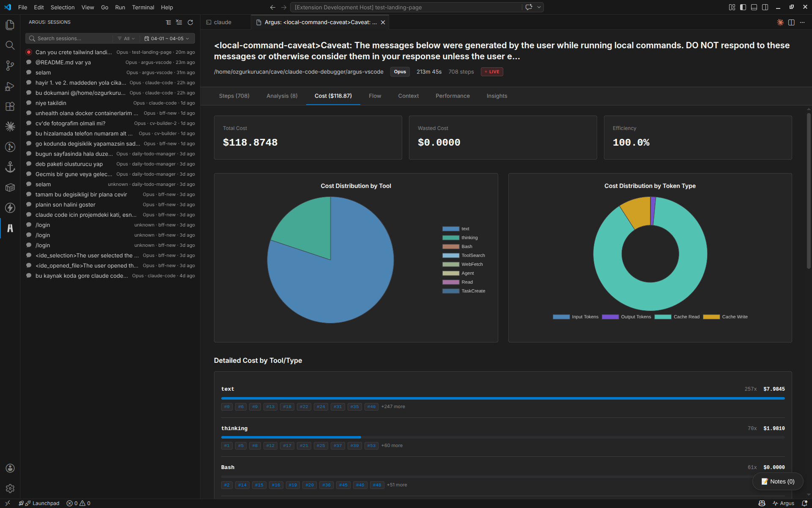Open Run and Debug view
Viewport: 812px width, 508px height.
click(x=10, y=86)
